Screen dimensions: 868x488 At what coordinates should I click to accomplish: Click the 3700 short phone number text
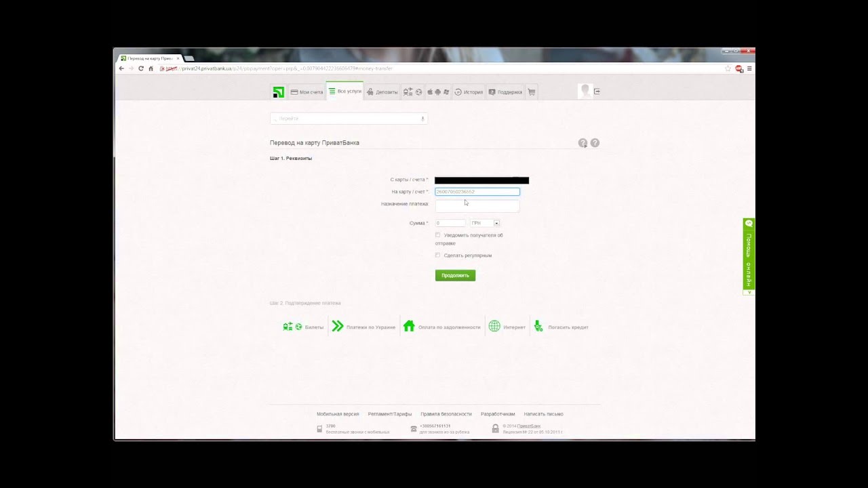click(x=330, y=426)
